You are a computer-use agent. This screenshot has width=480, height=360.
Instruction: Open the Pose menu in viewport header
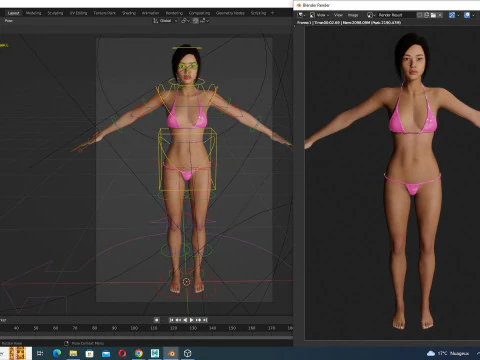point(9,21)
